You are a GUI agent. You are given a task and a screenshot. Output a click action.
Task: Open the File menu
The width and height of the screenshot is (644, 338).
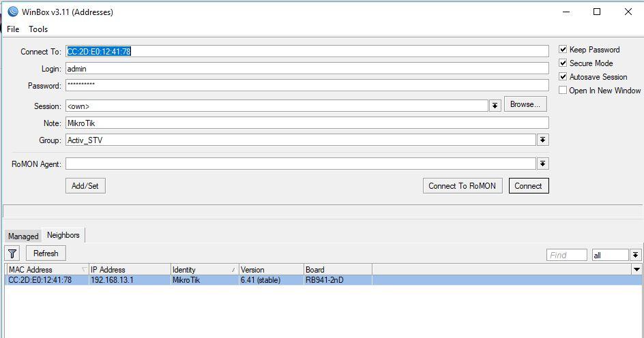[13, 29]
